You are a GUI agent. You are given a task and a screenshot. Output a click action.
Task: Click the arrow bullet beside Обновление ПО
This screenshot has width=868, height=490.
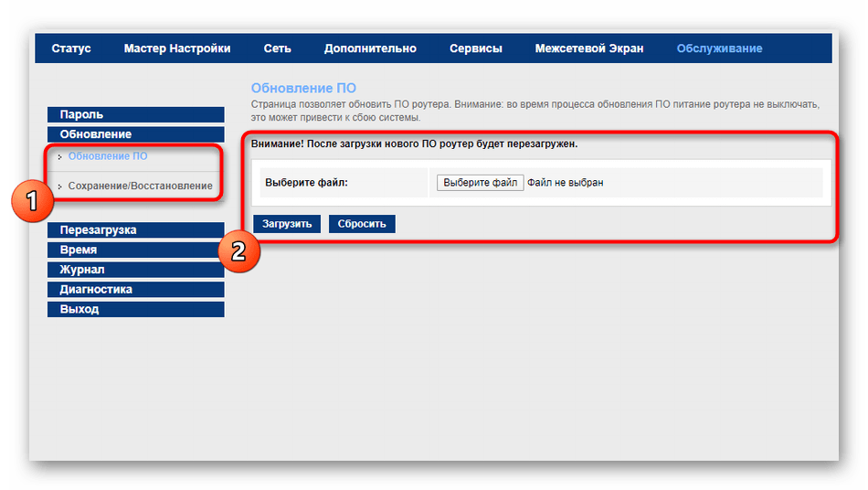[x=59, y=157]
